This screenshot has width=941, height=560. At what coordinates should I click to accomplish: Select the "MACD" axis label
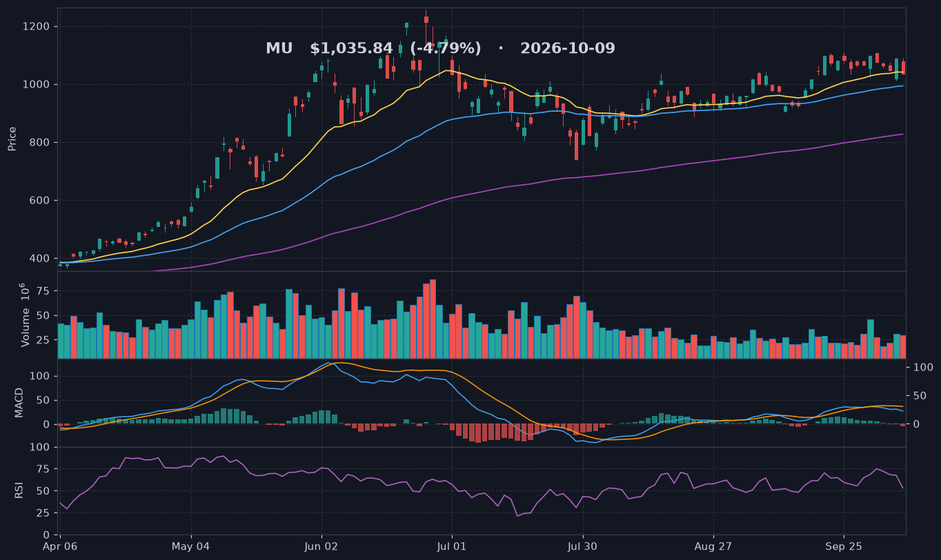coord(19,403)
